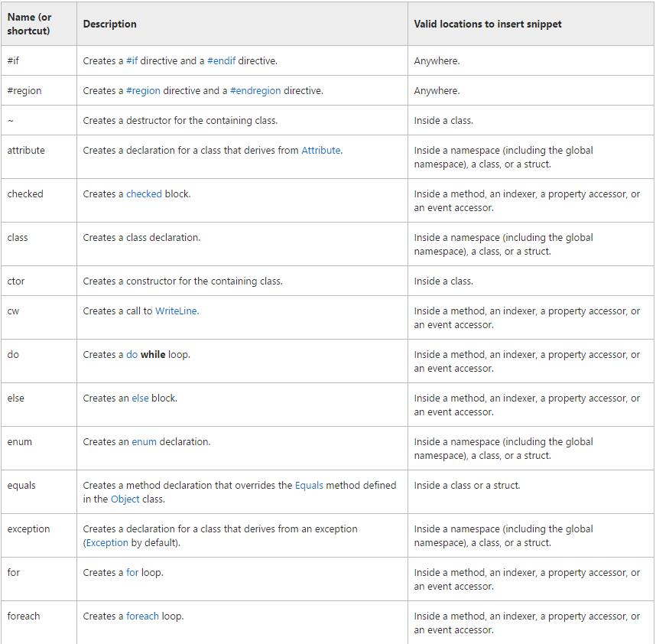
Task: Follow the Exception class link
Action: coord(107,542)
